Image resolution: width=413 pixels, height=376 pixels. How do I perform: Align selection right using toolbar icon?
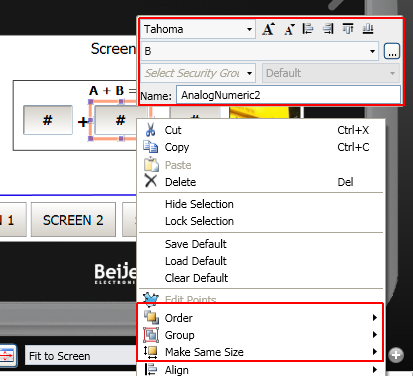point(328,29)
